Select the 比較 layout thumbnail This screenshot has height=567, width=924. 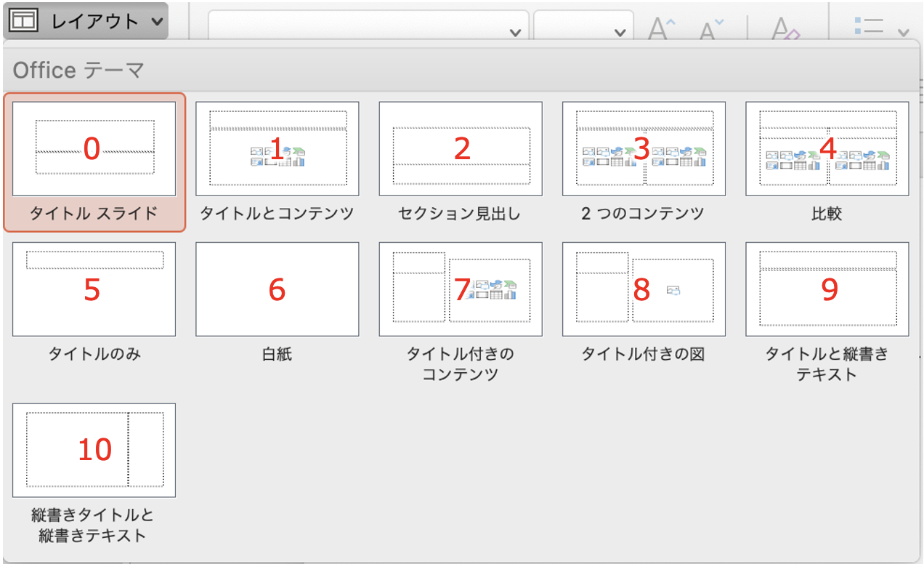[x=827, y=149]
